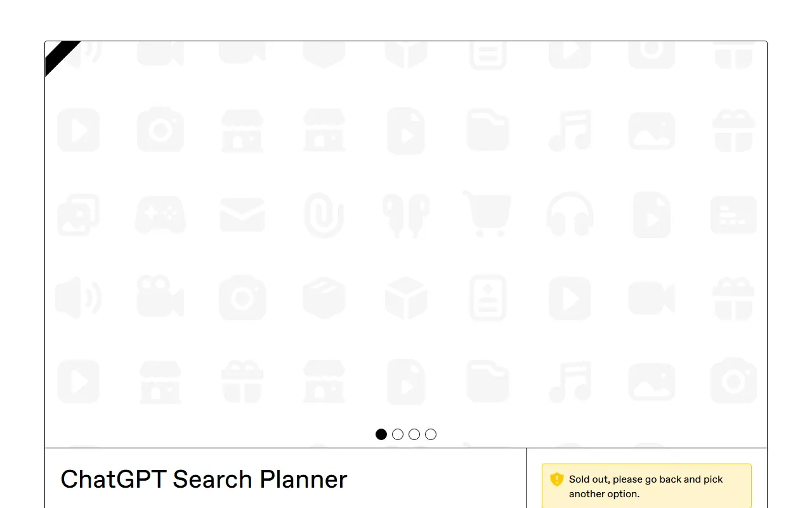Select the headphones icon
This screenshot has height=508, width=812.
(x=569, y=215)
